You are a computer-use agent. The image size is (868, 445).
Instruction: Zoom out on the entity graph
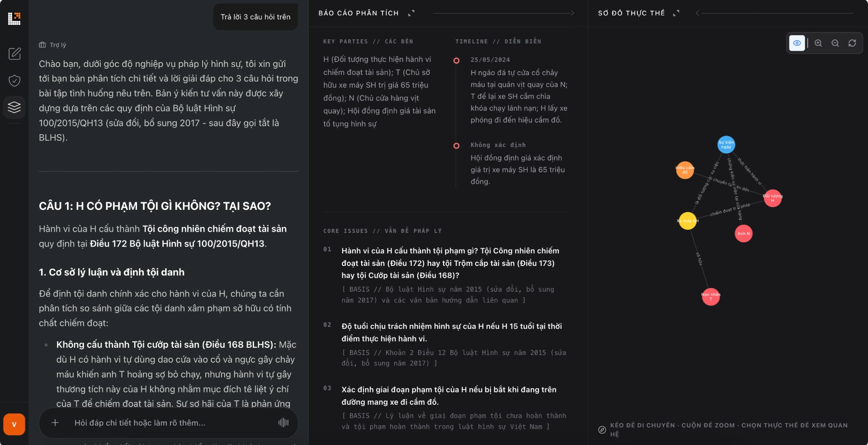[x=835, y=43]
